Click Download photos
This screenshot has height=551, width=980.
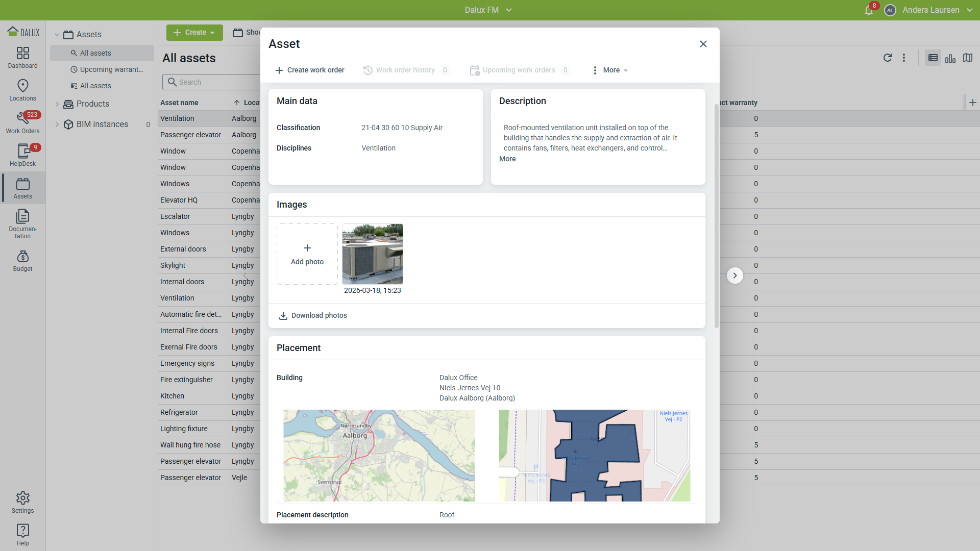pyautogui.click(x=313, y=316)
